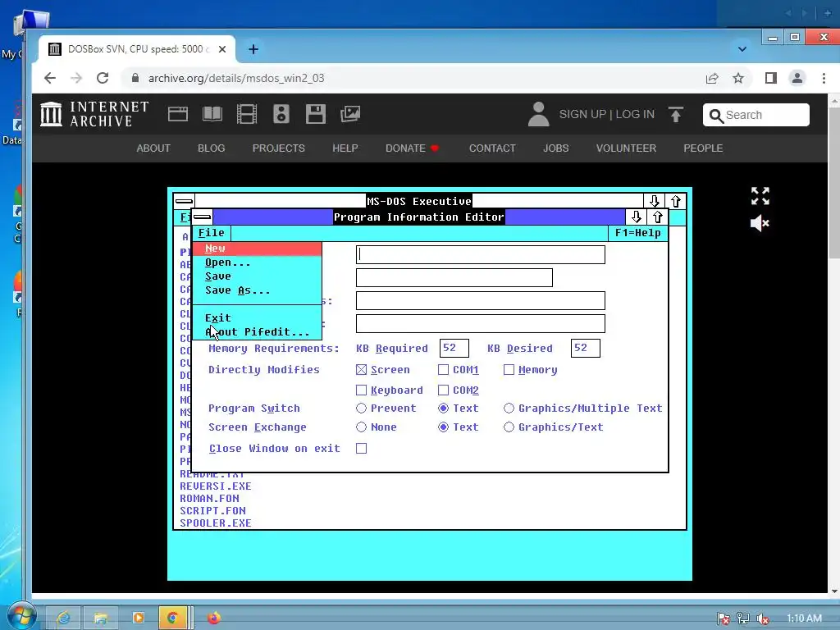840x630 pixels.
Task: Tick Close Window on exit checkbox
Action: click(362, 449)
